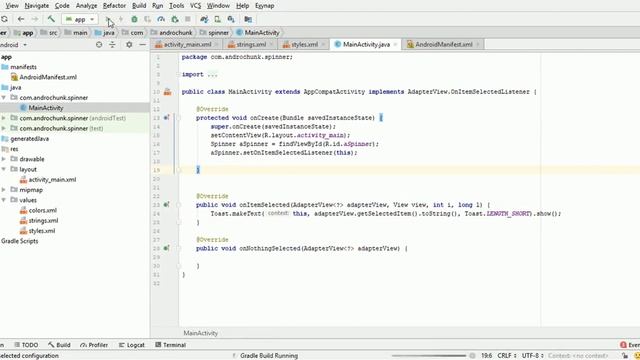This screenshot has height=360, width=640.
Task: Open the SDK Manager icon
Action: (x=231, y=19)
